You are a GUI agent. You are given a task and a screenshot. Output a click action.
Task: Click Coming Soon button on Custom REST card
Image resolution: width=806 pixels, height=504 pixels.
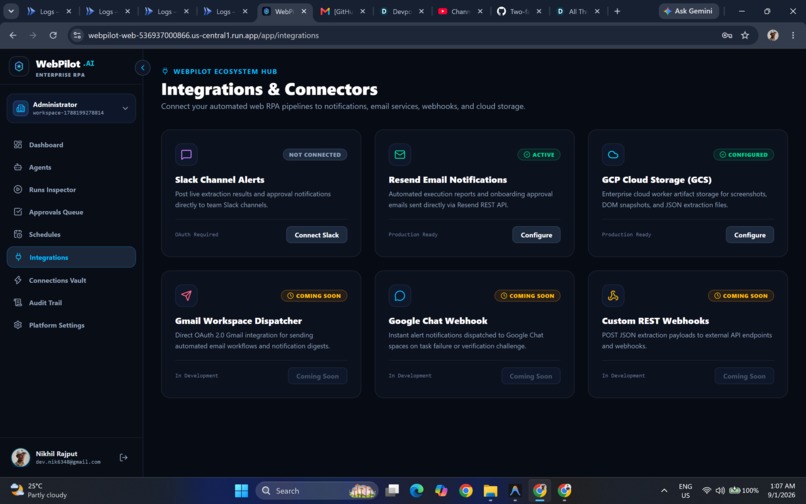744,376
